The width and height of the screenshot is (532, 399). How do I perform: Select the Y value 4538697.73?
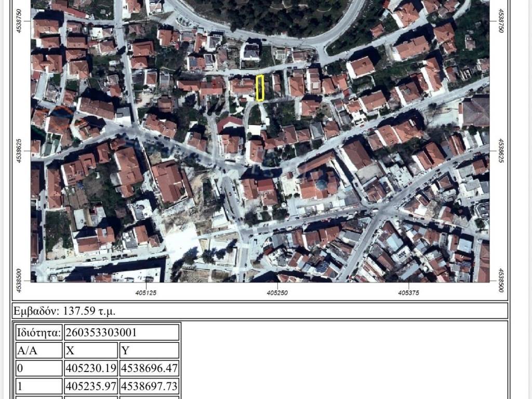150,387
